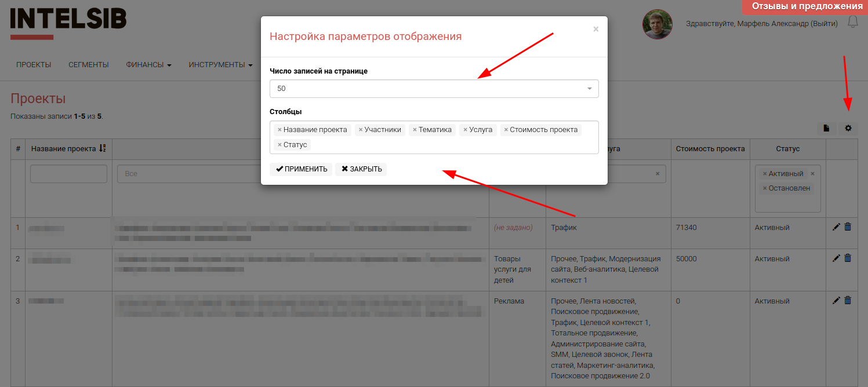
Task: Edit first project with pencil icon
Action: click(836, 227)
